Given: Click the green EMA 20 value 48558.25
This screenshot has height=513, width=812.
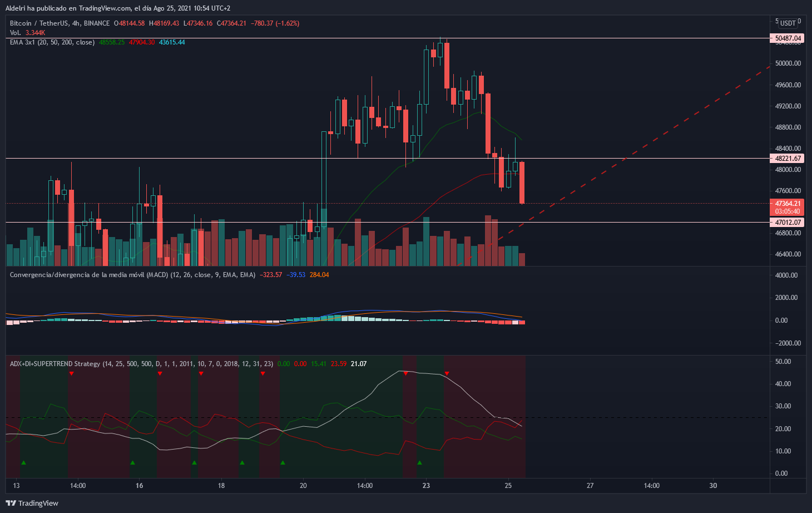Looking at the screenshot, I should click(112, 42).
